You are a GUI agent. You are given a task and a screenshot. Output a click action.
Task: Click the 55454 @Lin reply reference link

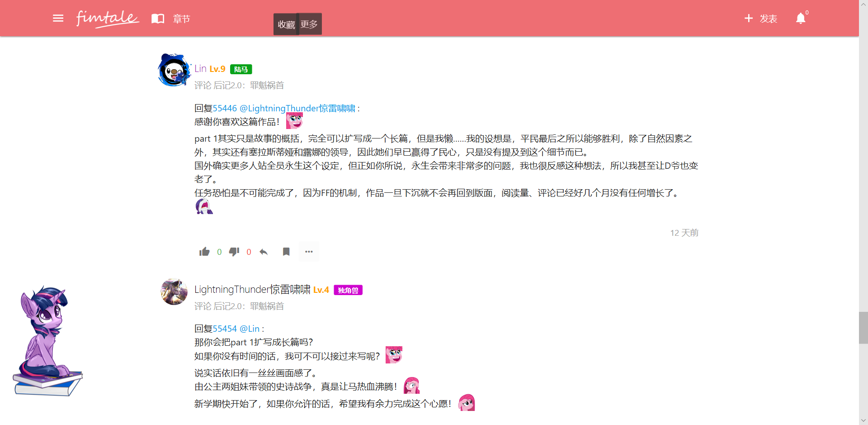pyautogui.click(x=236, y=329)
